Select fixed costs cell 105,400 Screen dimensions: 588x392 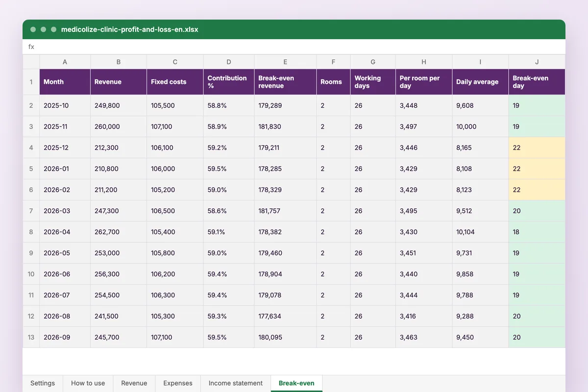[175, 232]
